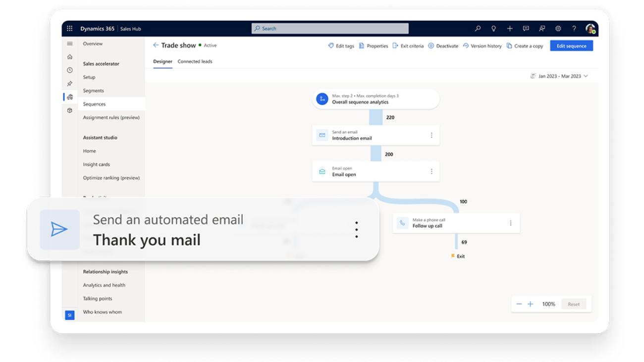Image resolution: width=644 pixels, height=362 pixels.
Task: Click the zoom in plus icon
Action: pos(530,304)
